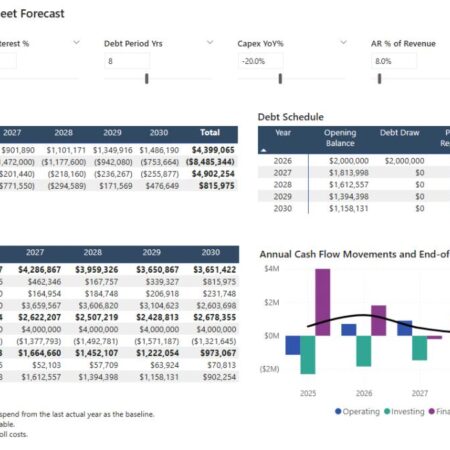This screenshot has width=450, height=450.
Task: Click the blue operating bar for 2025
Action: [293, 345]
